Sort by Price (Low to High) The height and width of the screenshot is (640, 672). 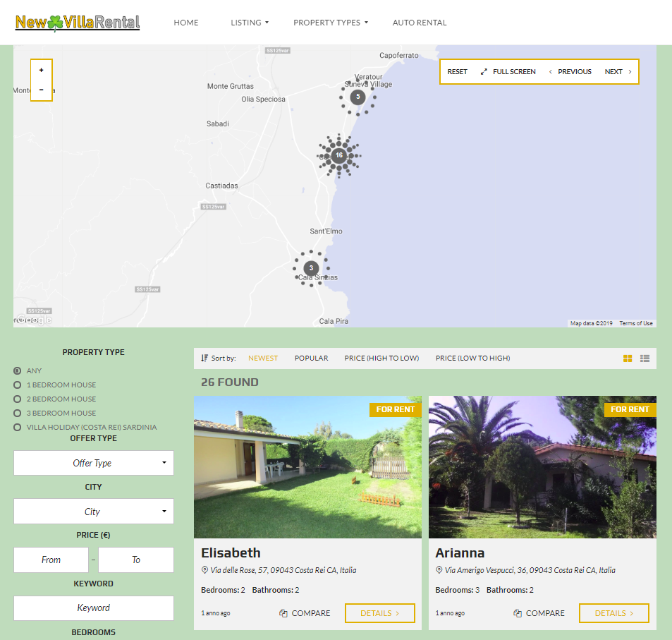(472, 358)
